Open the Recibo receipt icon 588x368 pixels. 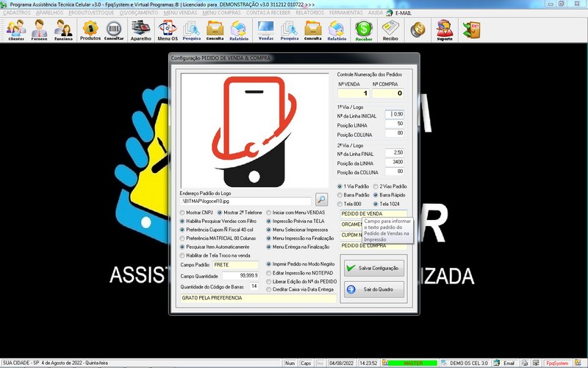[390, 29]
